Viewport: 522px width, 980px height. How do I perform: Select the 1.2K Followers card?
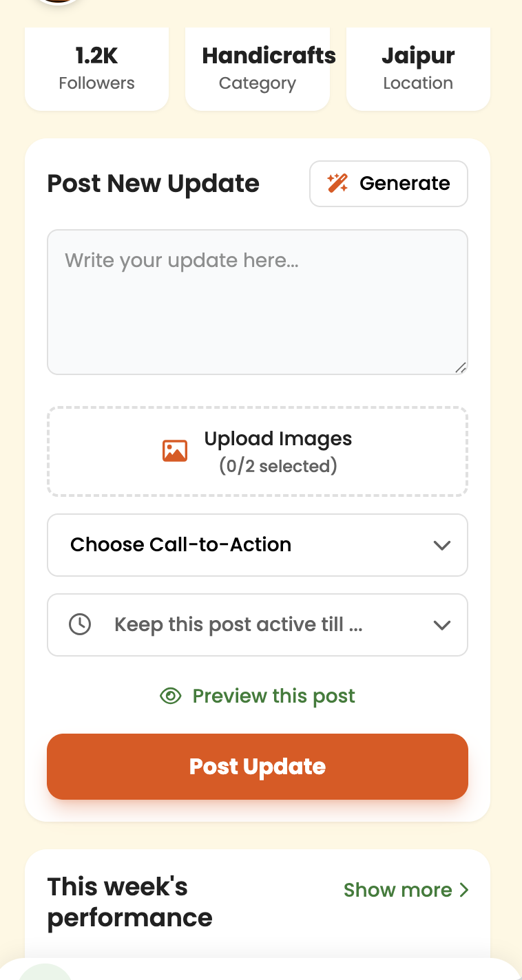(96, 69)
